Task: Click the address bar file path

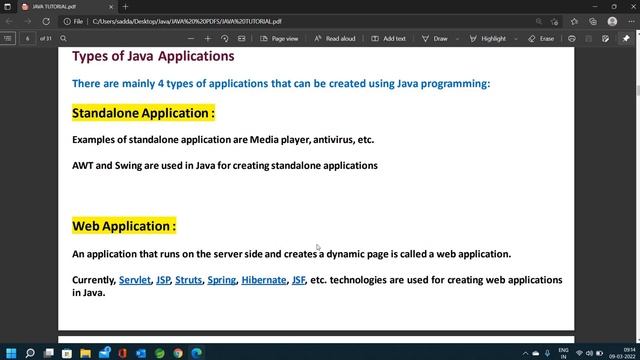Action: coord(187,21)
